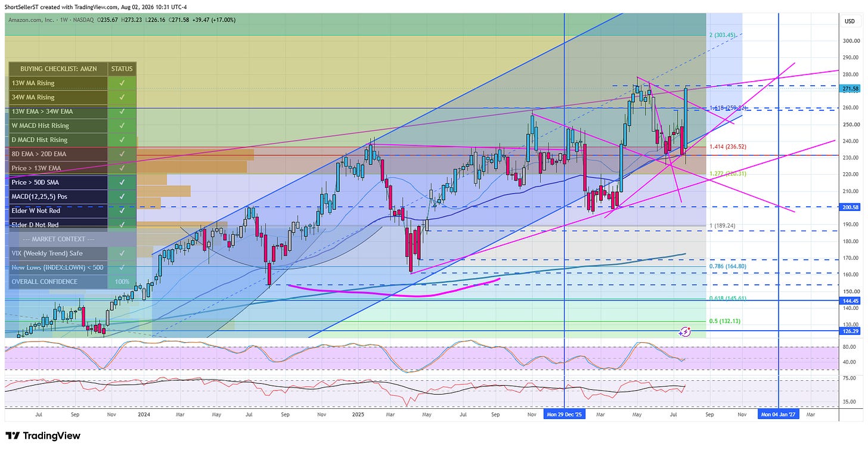Click the Fibonacci 0.5 (132.13) level label

coord(726,321)
